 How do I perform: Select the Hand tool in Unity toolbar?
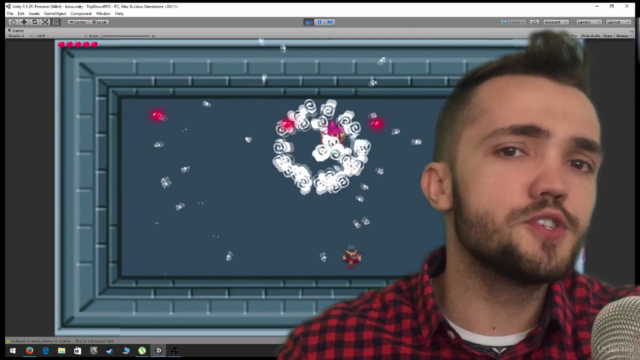click(x=13, y=22)
